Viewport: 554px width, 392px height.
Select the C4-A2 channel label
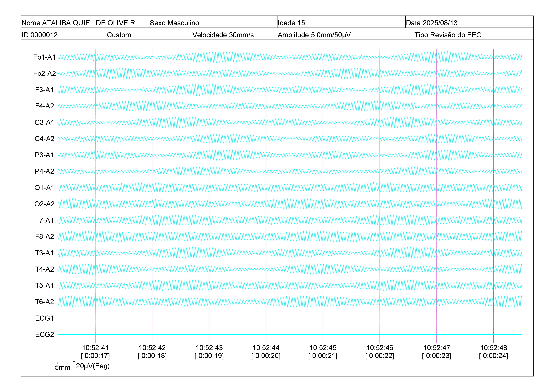[45, 139]
